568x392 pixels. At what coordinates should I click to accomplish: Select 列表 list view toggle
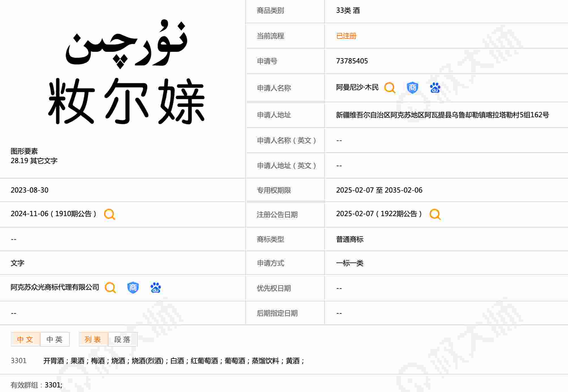pos(93,339)
